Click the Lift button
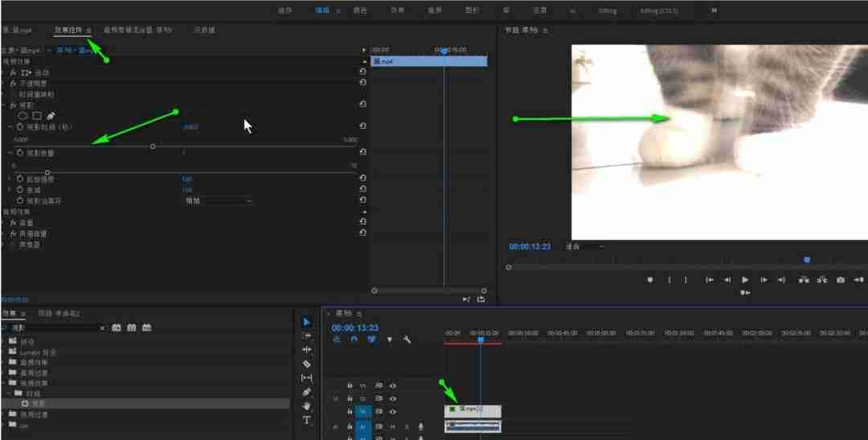 (803, 280)
